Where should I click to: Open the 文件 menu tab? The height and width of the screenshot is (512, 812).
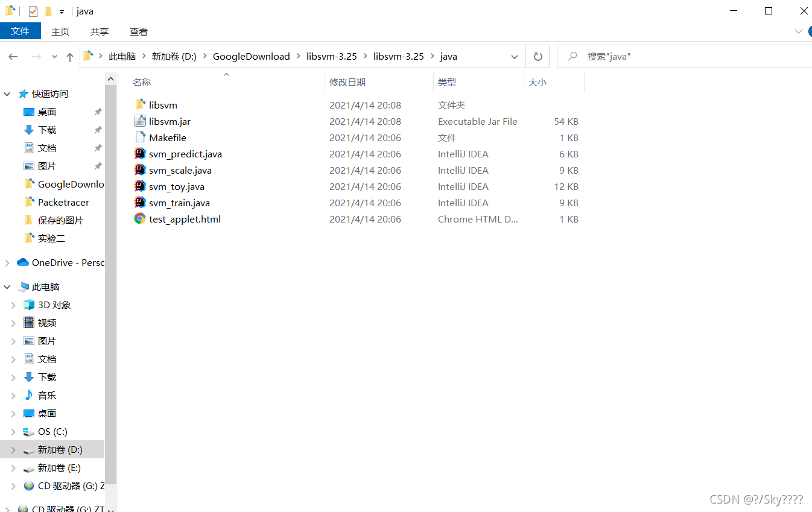coord(20,31)
